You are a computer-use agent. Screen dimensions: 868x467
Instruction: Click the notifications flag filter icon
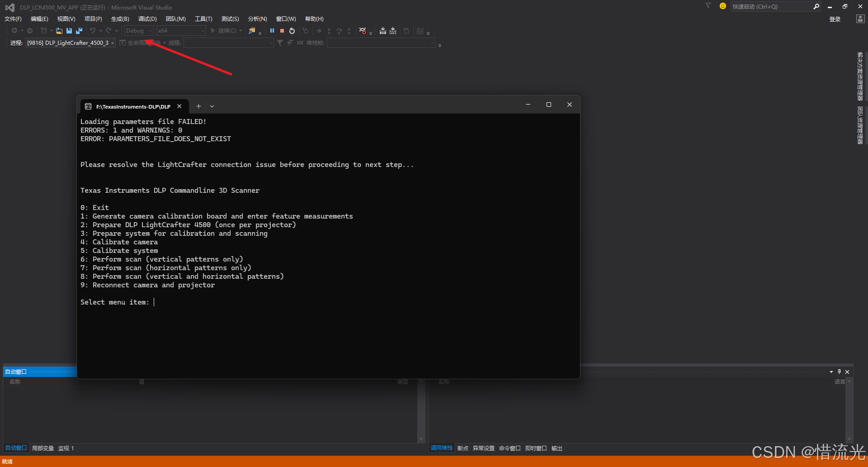coord(708,6)
